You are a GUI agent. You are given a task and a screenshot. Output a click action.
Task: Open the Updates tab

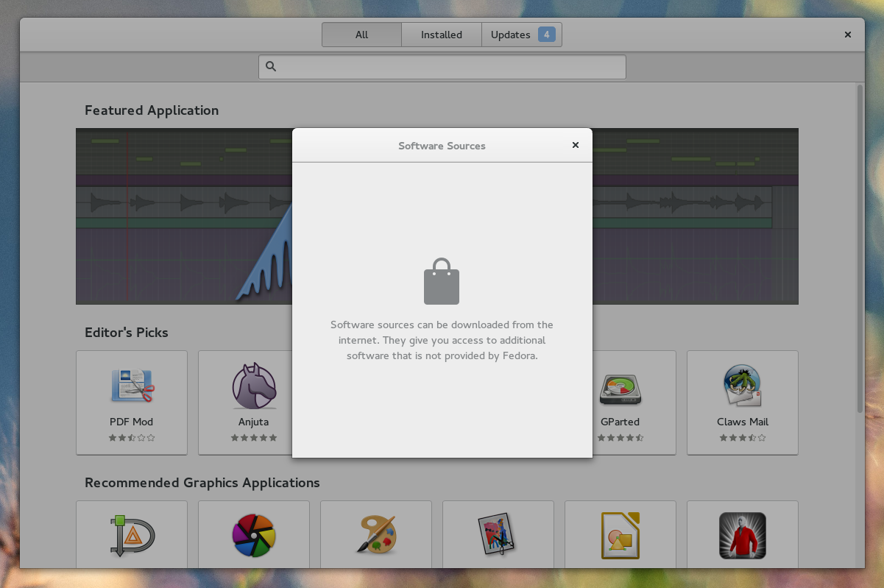point(522,35)
